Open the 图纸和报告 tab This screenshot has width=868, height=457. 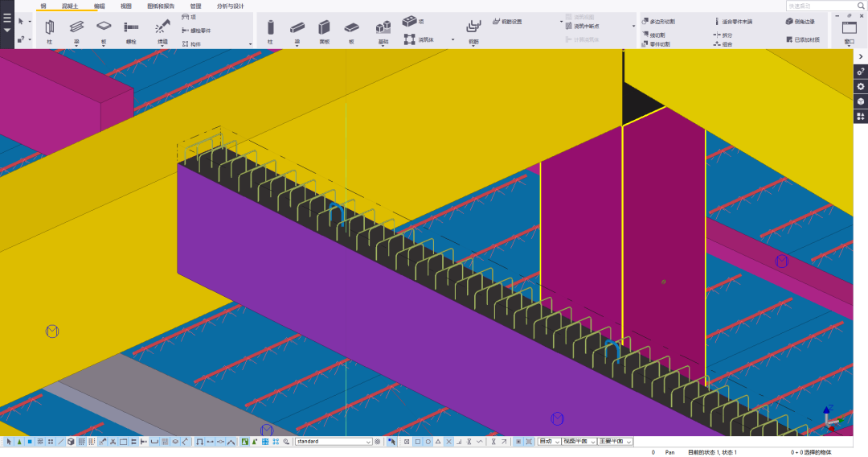pos(161,6)
